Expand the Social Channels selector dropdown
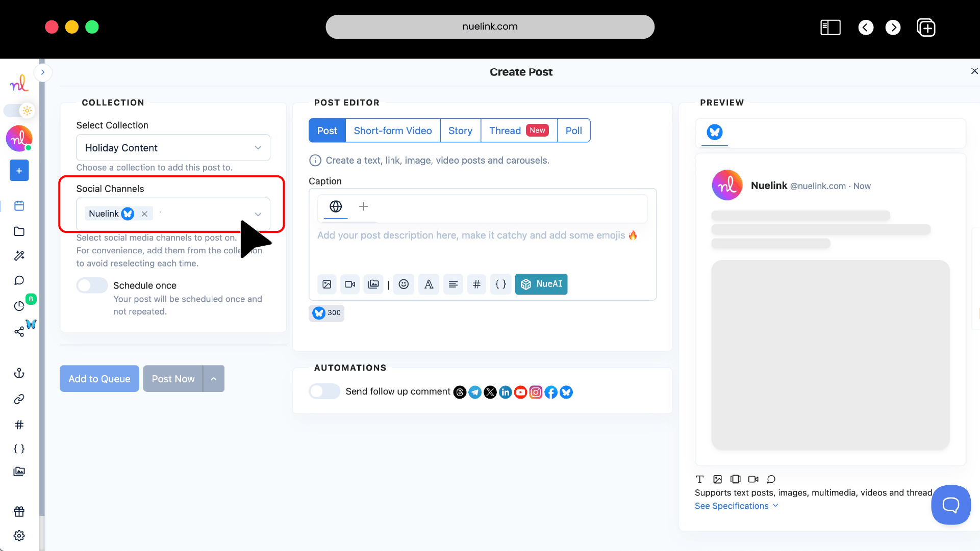980x551 pixels. coord(258,214)
